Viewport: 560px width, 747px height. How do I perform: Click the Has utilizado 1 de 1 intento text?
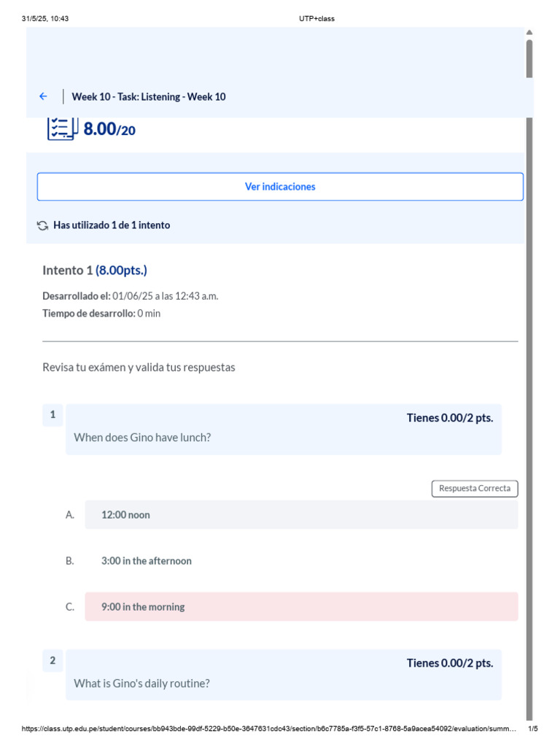click(112, 225)
